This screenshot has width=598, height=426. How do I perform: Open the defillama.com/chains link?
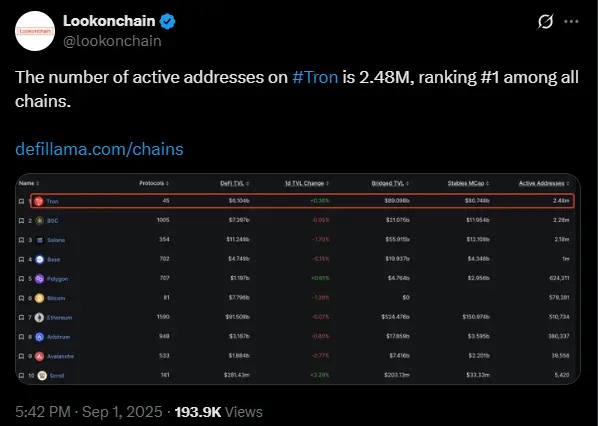coord(99,149)
